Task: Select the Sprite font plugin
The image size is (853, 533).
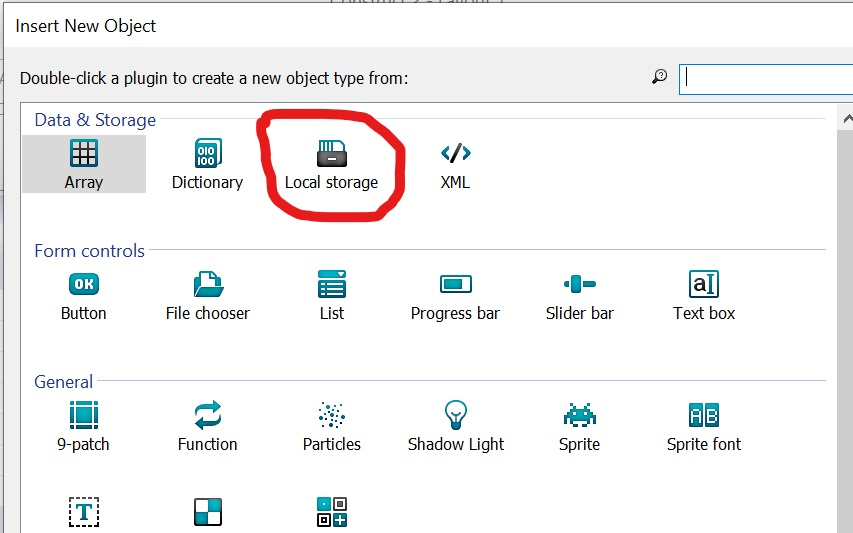Action: (x=704, y=426)
